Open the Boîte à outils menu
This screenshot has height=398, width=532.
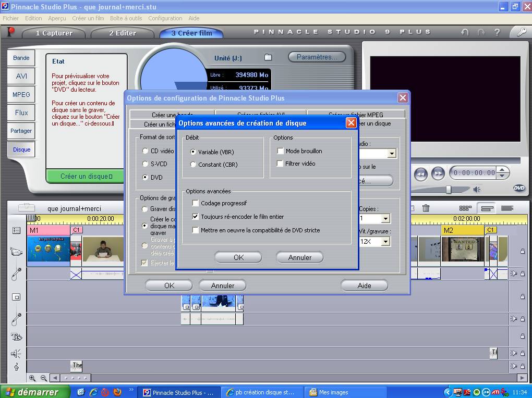pos(126,18)
